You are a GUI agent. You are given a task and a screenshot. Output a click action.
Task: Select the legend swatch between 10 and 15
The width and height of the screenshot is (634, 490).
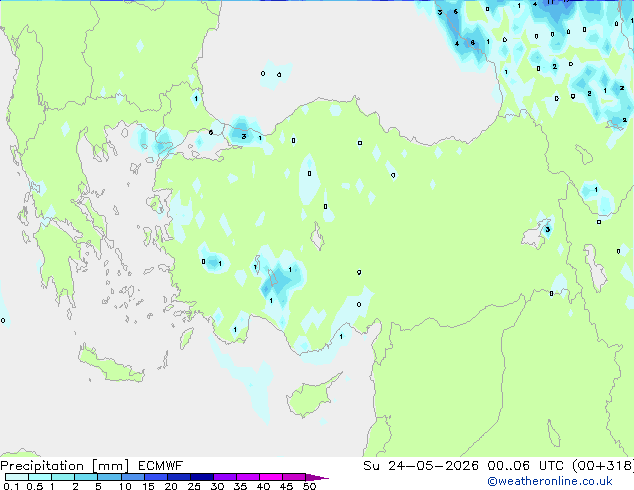(132, 477)
